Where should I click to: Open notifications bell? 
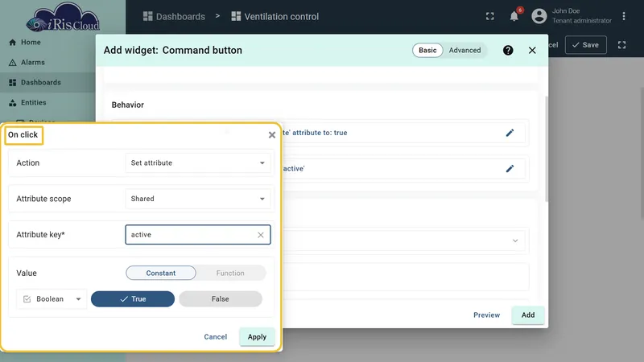[x=514, y=16]
